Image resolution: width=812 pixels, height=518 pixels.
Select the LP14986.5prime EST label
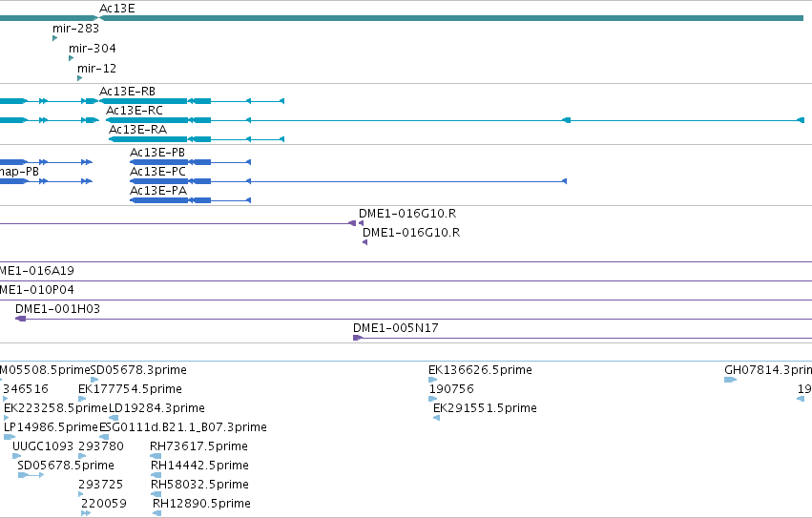[x=51, y=427]
